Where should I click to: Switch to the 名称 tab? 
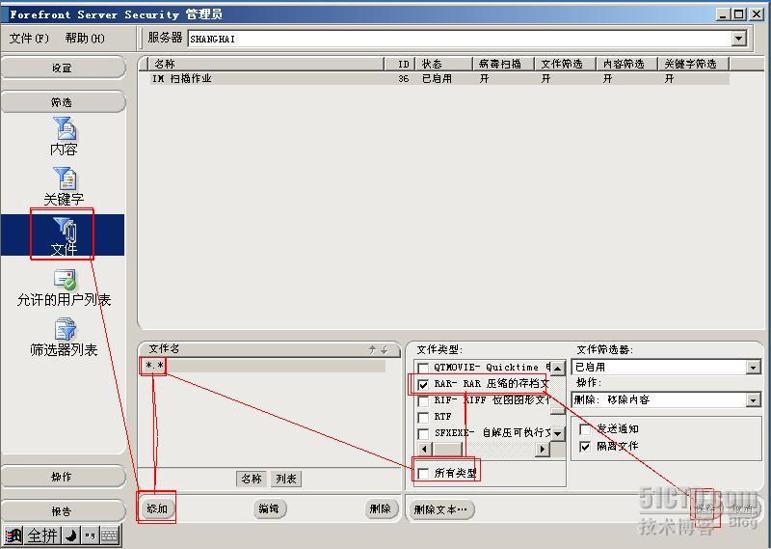point(251,479)
